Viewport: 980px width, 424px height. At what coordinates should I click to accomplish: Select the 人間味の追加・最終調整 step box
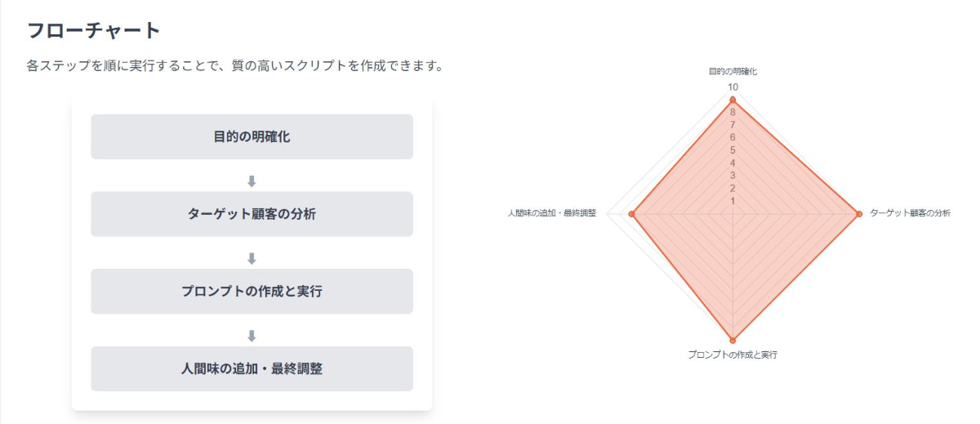[252, 368]
